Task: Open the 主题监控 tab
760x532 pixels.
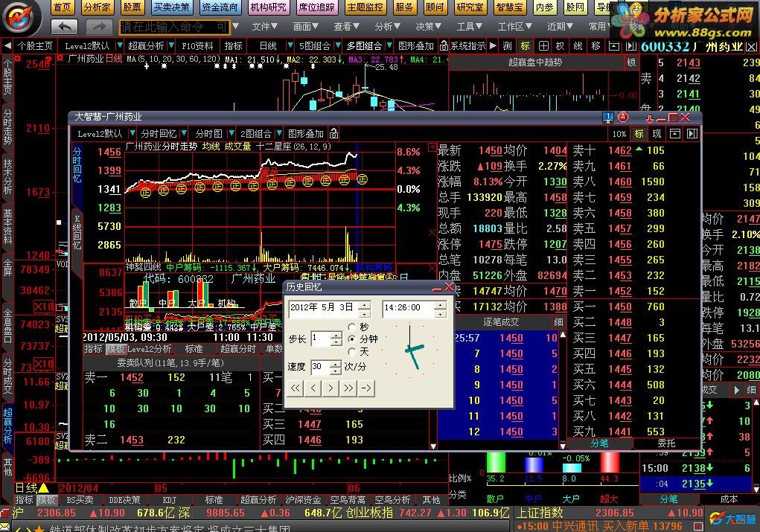Action: [x=365, y=7]
